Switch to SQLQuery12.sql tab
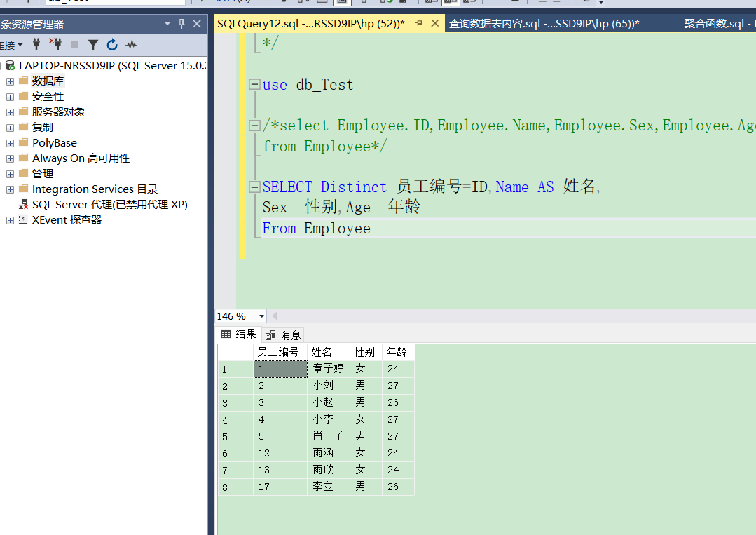Image resolution: width=756 pixels, height=535 pixels. (311, 23)
